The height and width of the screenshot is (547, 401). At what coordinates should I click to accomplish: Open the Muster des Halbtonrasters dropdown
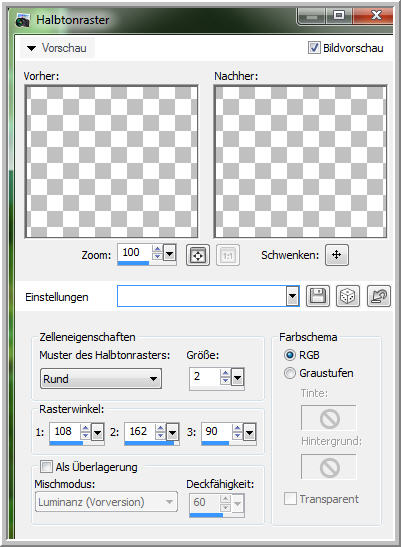tap(101, 379)
